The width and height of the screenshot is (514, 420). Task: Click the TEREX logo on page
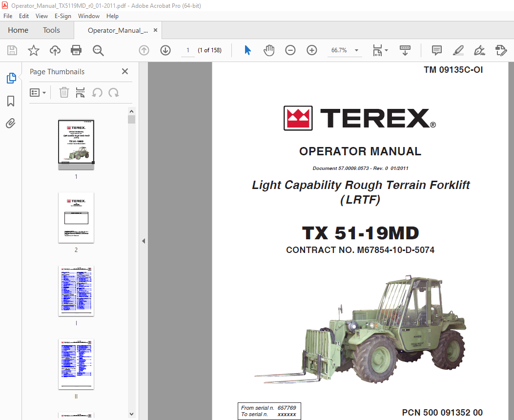360,118
